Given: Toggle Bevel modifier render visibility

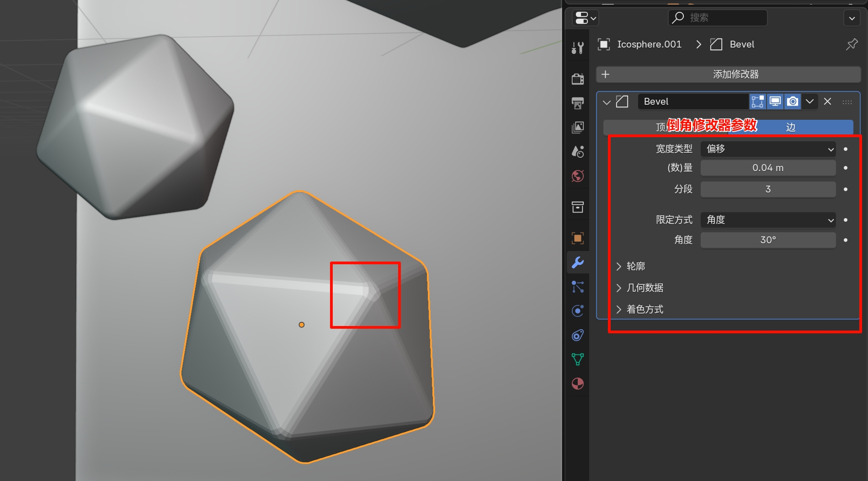Looking at the screenshot, I should pyautogui.click(x=793, y=102).
